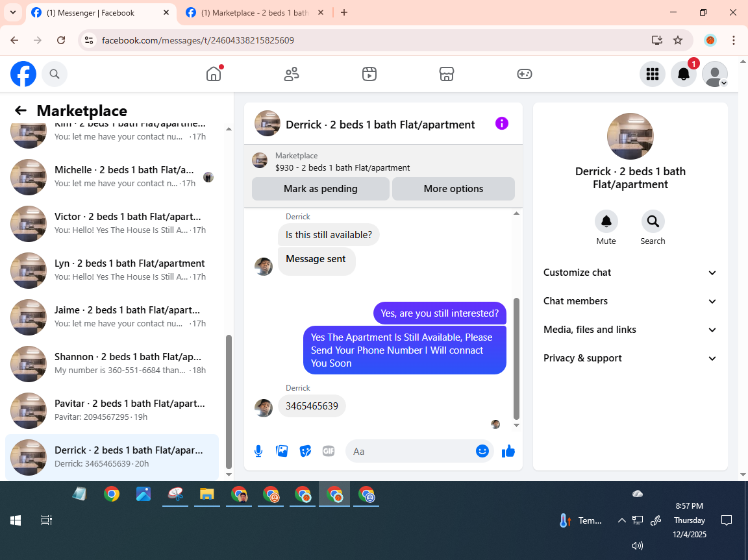Open a new browser tab

click(344, 13)
